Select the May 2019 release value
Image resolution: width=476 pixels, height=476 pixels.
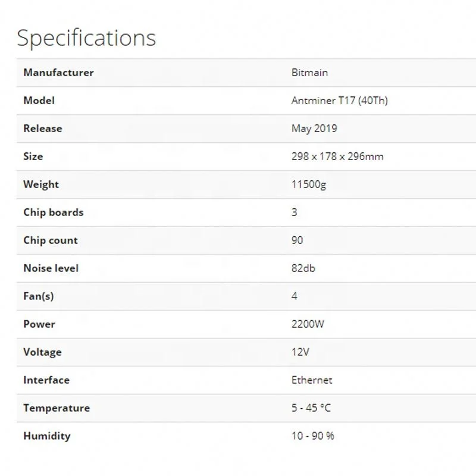[x=314, y=129]
